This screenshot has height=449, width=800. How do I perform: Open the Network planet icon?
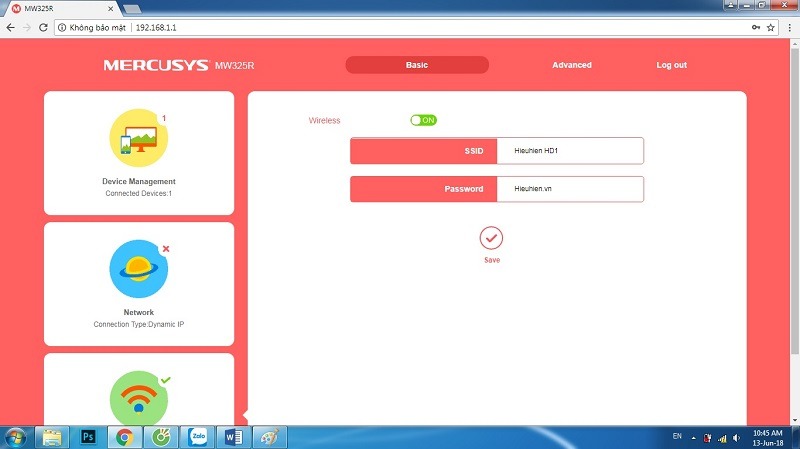pos(139,269)
